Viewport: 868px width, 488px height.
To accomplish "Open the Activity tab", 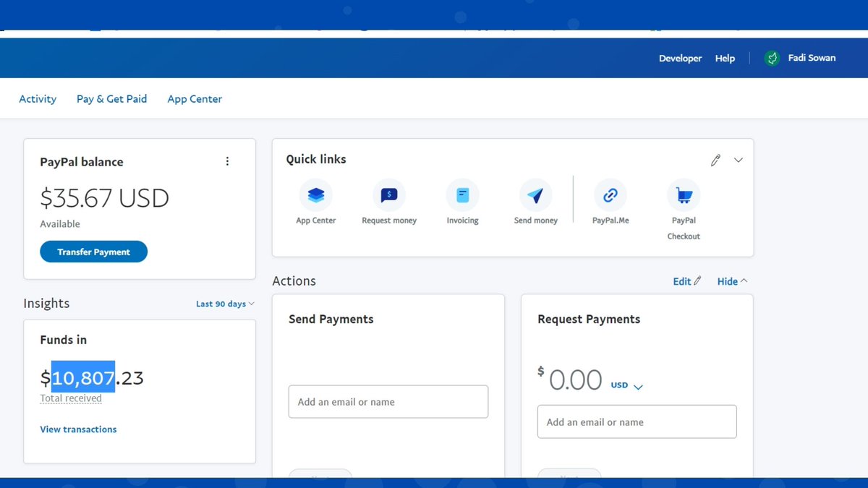I will point(38,99).
